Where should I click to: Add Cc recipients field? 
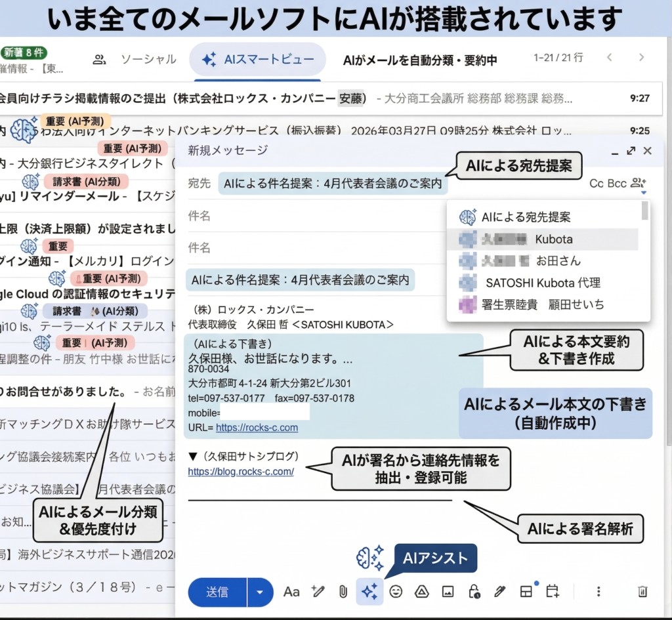click(x=596, y=184)
